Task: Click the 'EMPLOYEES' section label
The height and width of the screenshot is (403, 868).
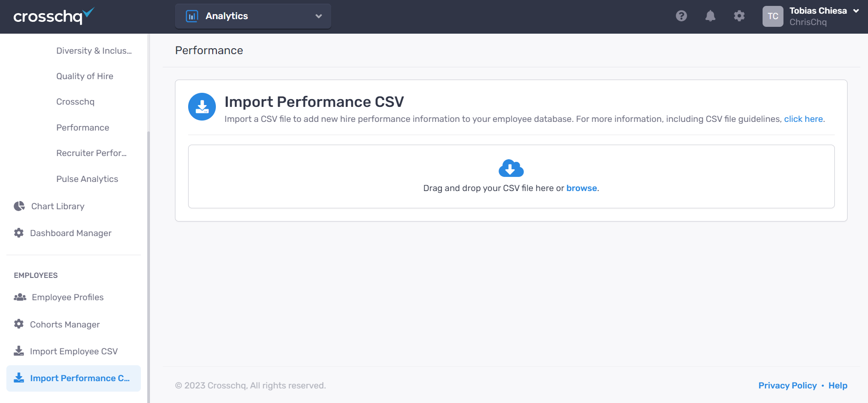Action: coord(36,276)
